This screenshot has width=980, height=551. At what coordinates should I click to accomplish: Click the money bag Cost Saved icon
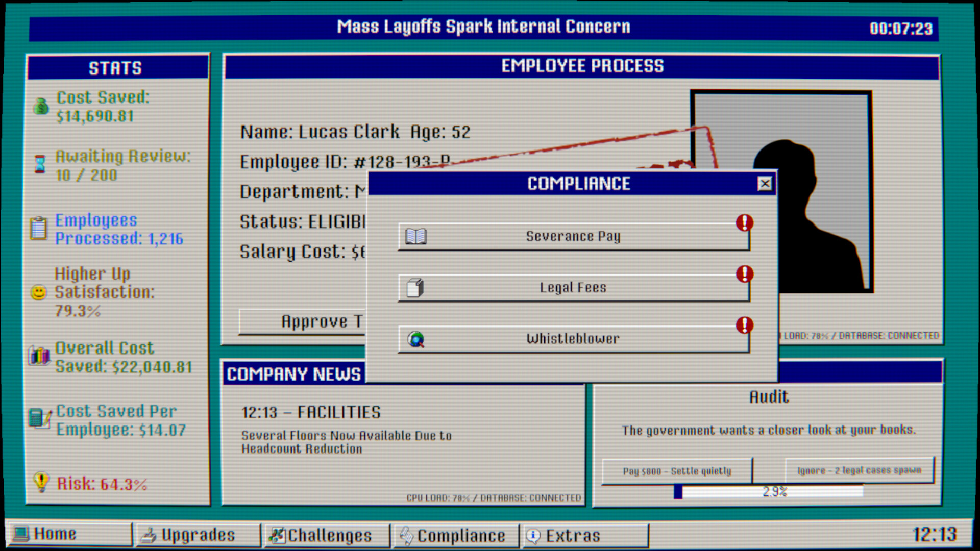(41, 107)
